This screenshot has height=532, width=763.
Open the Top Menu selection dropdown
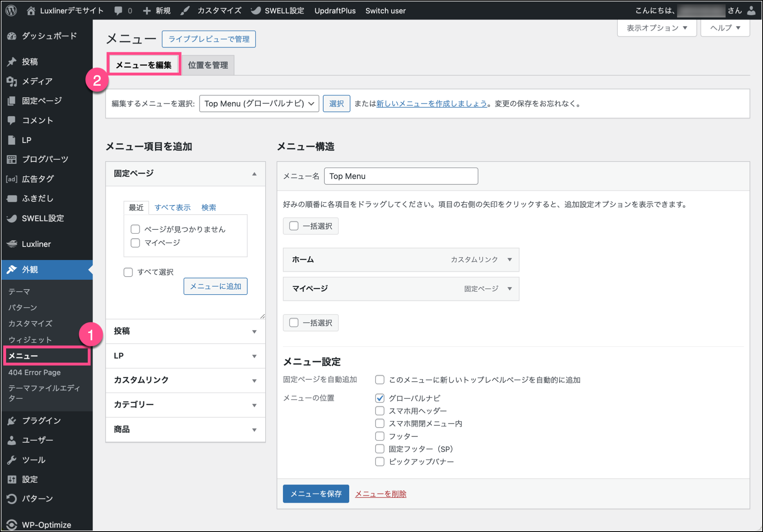click(259, 104)
